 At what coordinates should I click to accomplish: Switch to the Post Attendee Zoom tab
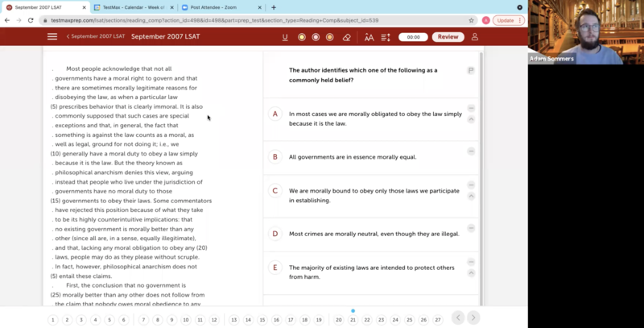tap(217, 7)
